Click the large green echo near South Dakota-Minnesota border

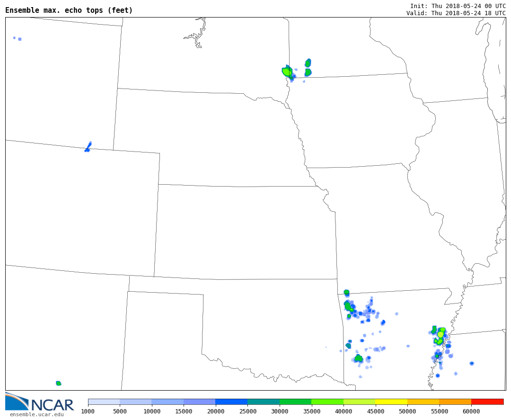(x=287, y=72)
